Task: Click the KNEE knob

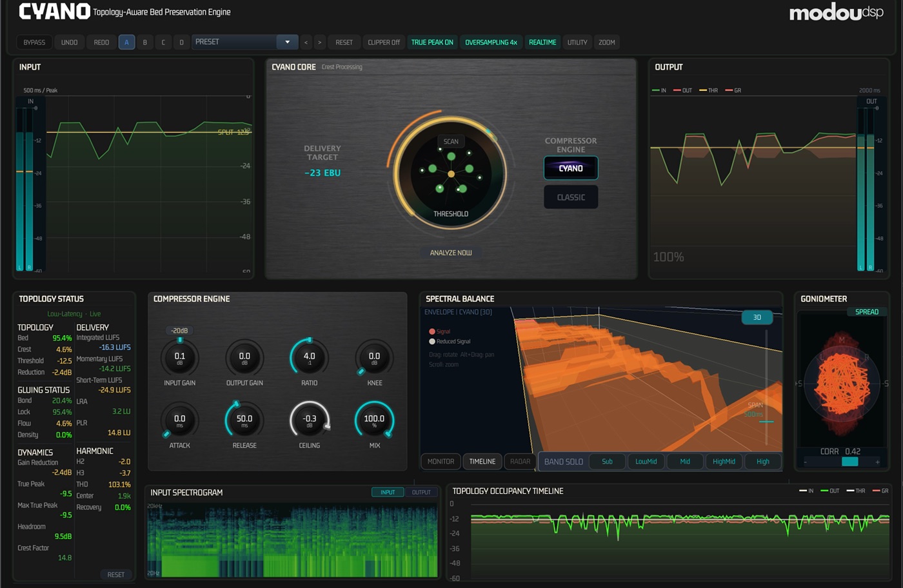Action: pos(374,358)
